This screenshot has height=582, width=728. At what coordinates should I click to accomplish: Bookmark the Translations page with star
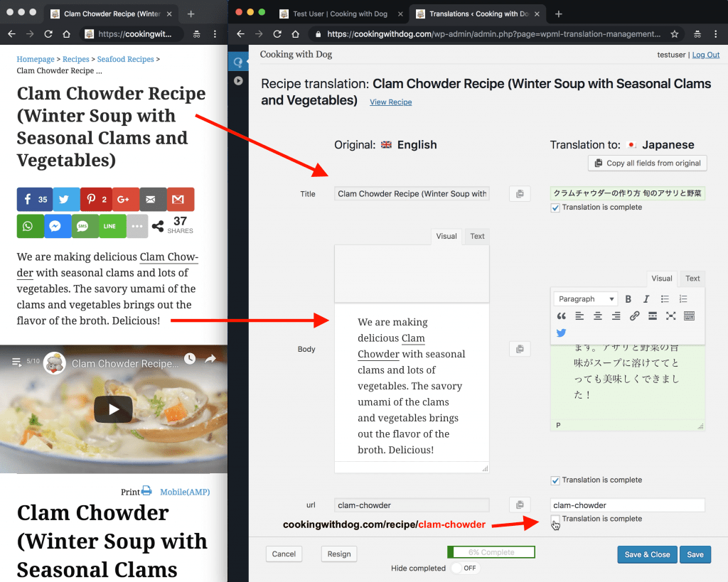(x=675, y=34)
